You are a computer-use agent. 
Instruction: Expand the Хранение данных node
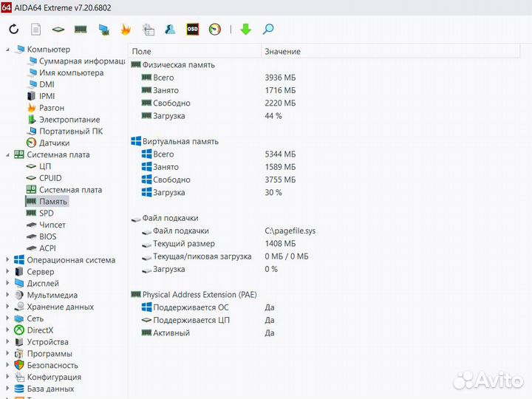tap(7, 307)
